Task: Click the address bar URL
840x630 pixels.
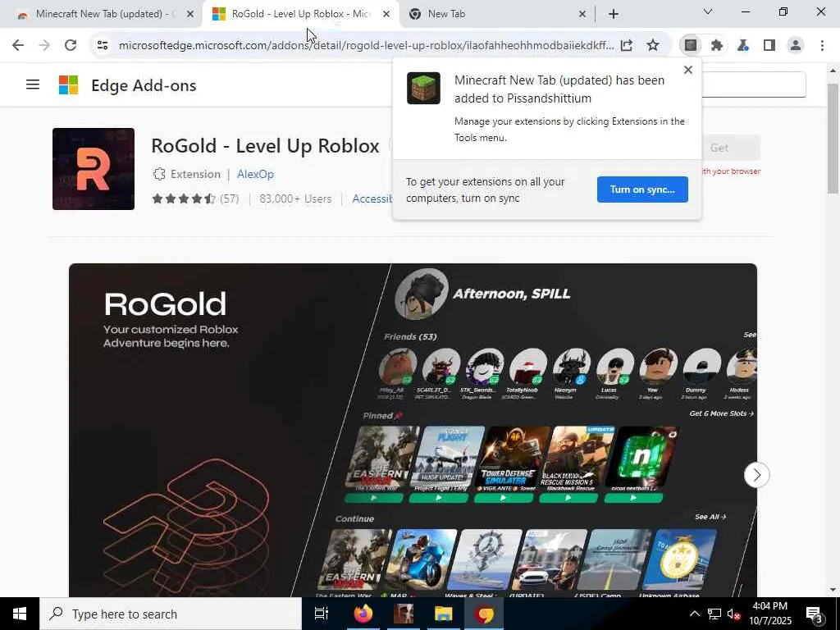Action: coord(367,45)
